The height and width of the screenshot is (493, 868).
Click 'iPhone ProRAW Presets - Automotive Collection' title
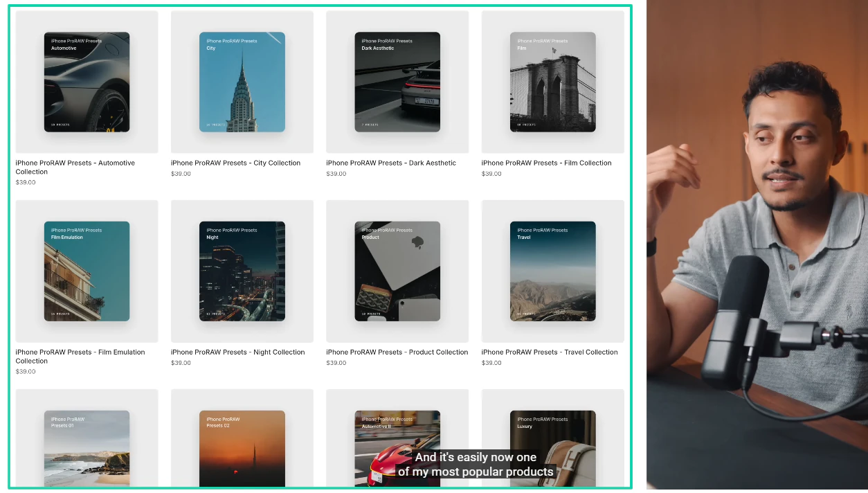pyautogui.click(x=75, y=168)
